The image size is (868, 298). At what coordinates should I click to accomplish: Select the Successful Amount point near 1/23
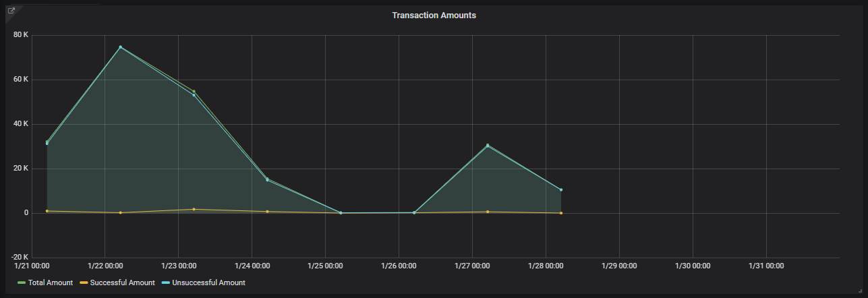point(194,209)
